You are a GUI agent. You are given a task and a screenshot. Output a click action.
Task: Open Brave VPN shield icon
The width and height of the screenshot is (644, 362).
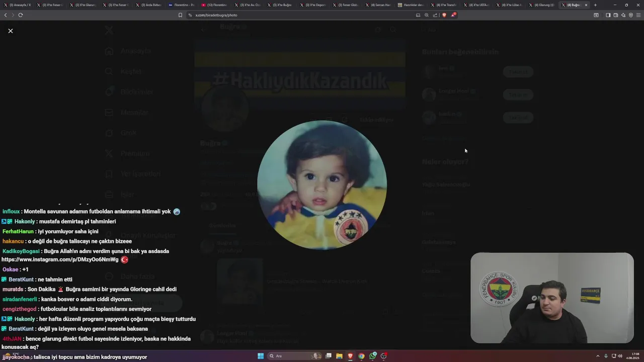(x=631, y=15)
